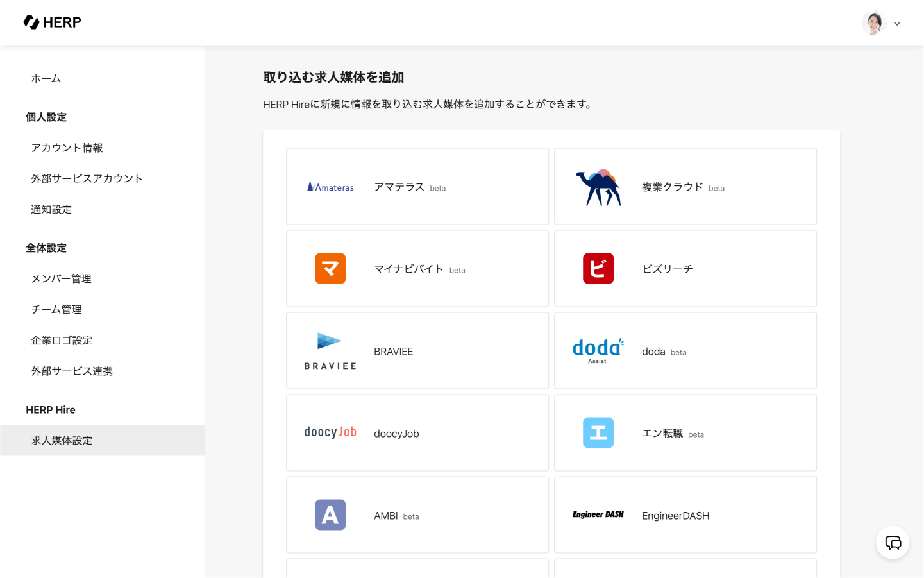Open 通知設定 in the sidebar

point(103,210)
